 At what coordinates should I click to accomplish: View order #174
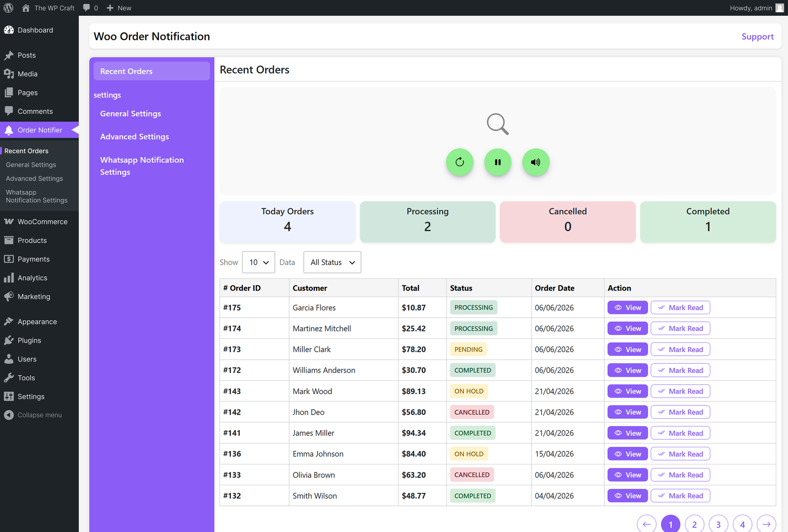tap(627, 329)
